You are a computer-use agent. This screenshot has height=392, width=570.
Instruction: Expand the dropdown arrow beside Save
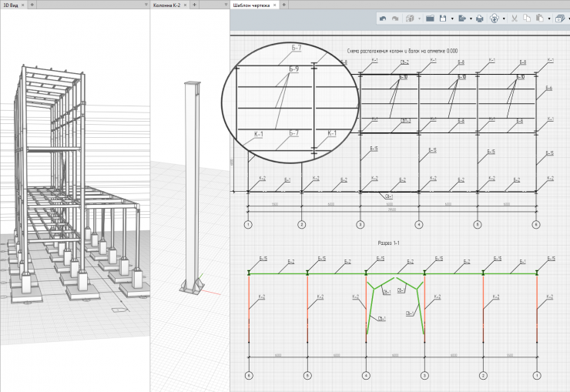(x=452, y=18)
